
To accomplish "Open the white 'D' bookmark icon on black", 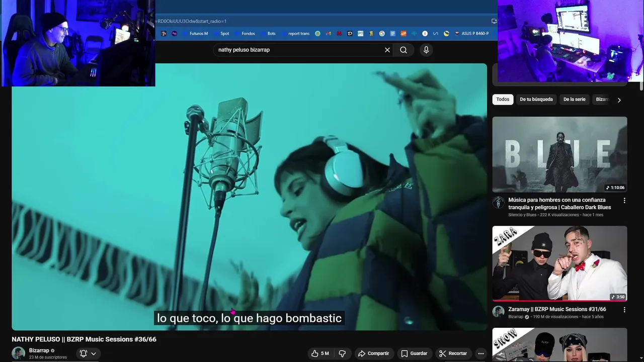I will point(350,34).
